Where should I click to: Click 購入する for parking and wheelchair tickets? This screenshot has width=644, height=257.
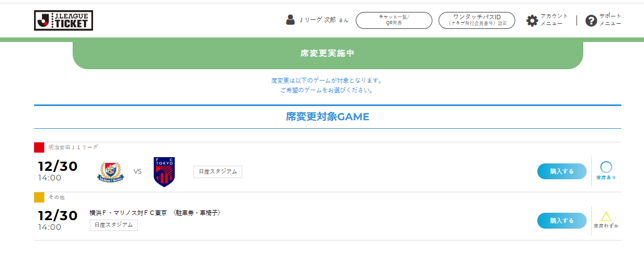coord(562,221)
